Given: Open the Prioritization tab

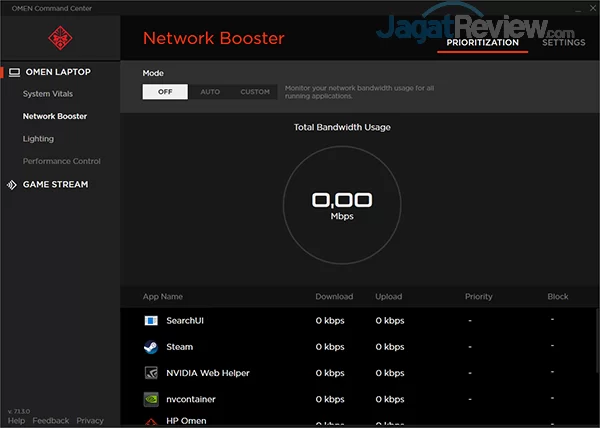Looking at the screenshot, I should pyautogui.click(x=483, y=42).
